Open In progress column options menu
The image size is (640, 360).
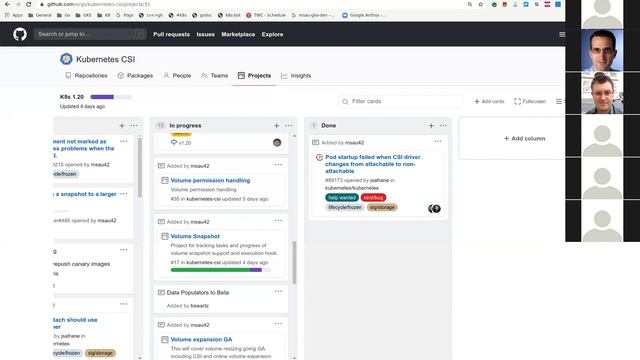click(x=289, y=126)
